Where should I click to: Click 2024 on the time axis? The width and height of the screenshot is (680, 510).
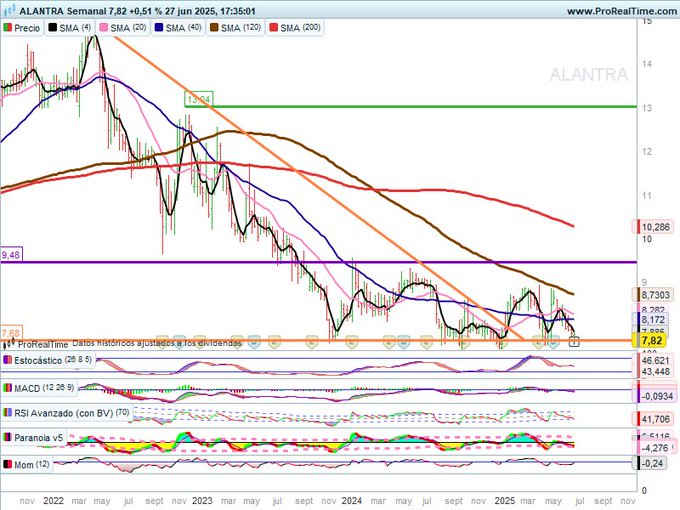351,500
